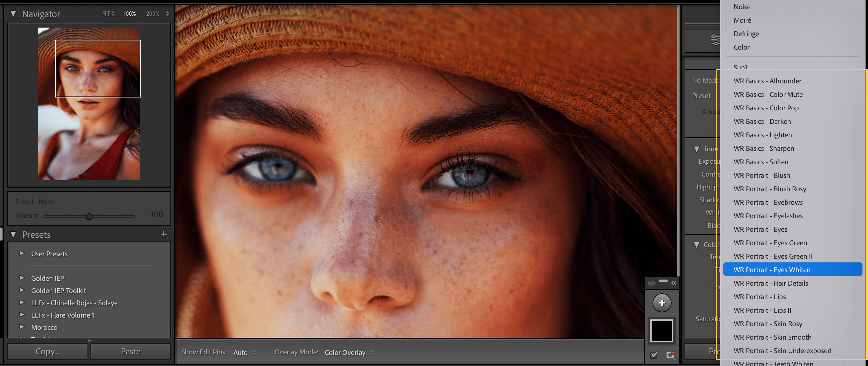The image size is (868, 366).
Task: Select WR Portrait - Eyes Whiten preset
Action: tap(772, 270)
